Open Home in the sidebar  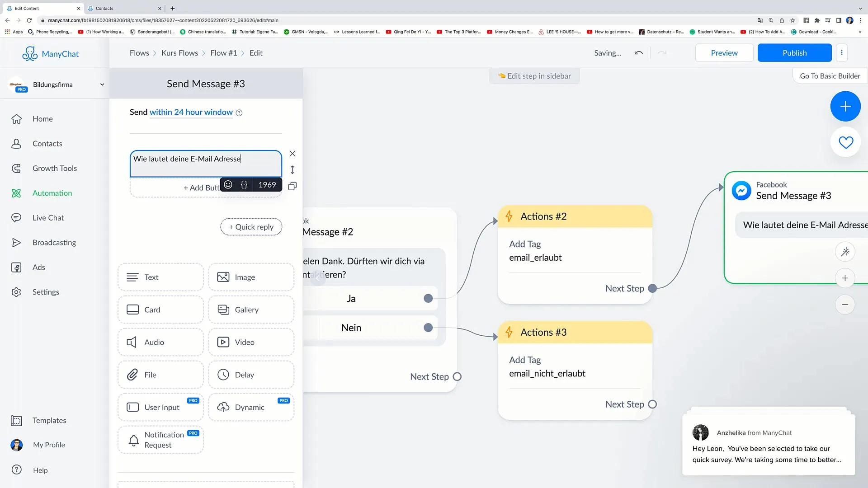(x=42, y=119)
